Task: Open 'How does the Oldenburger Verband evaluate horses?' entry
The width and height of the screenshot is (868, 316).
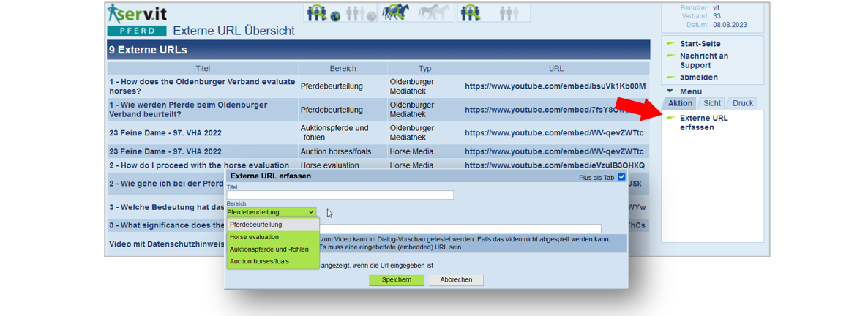Action: pyautogui.click(x=202, y=86)
